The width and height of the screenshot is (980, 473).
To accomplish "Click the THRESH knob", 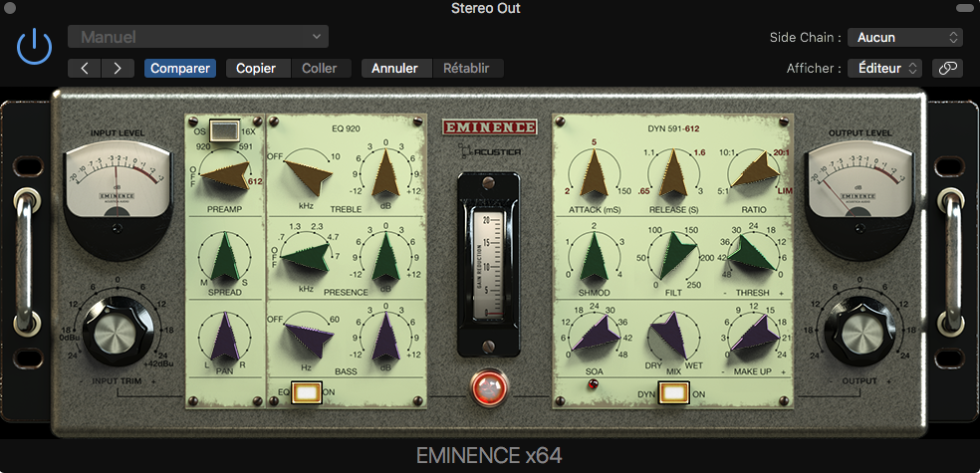I will pos(753,255).
